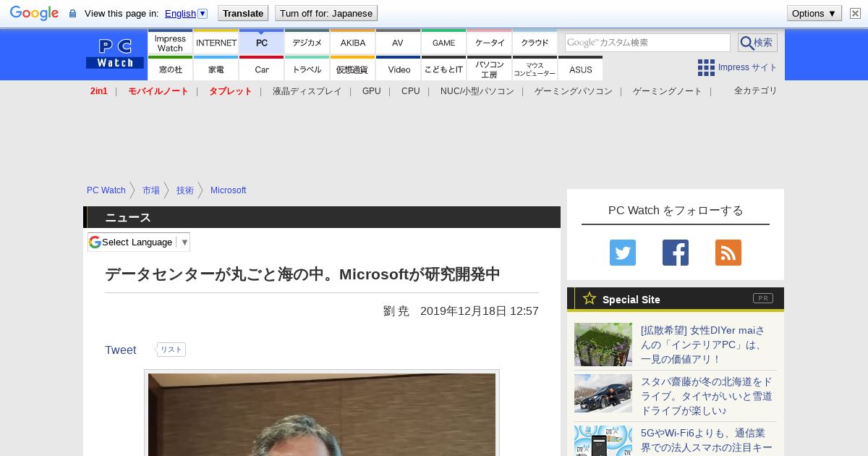Click the Google logo in translate bar
The height and width of the screenshot is (456, 868).
(34, 13)
